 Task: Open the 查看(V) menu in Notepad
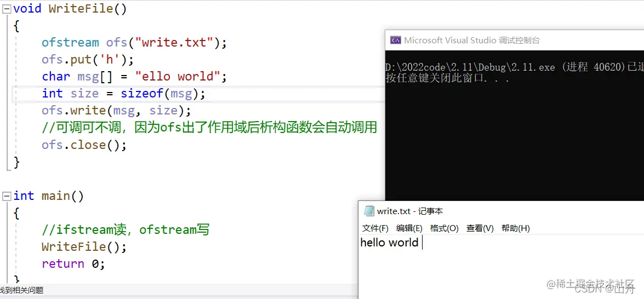[480, 228]
